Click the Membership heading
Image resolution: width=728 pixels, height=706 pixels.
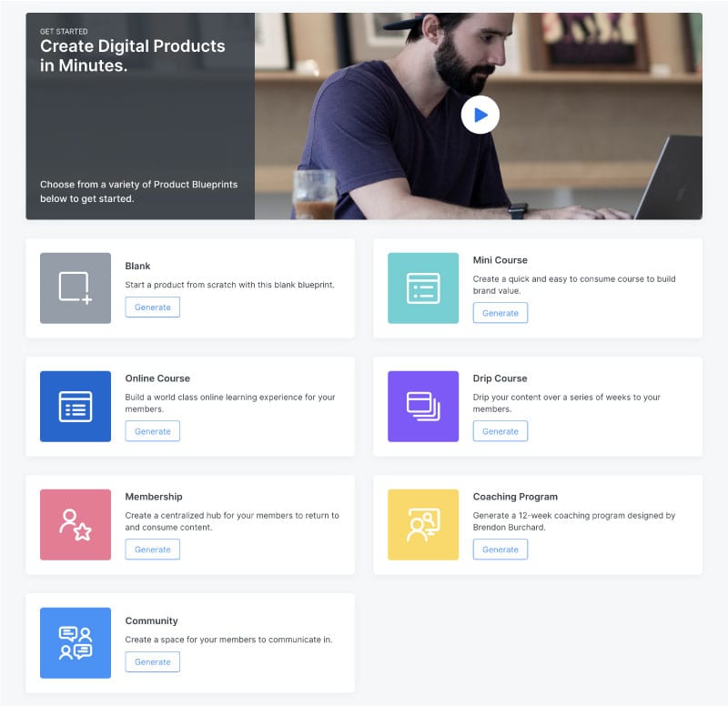point(154,497)
